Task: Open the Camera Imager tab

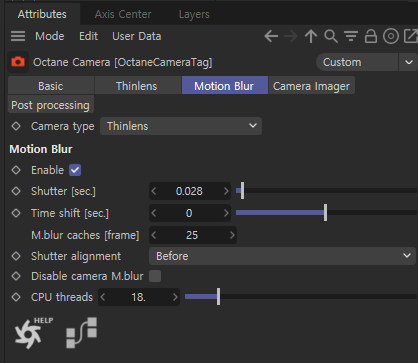Action: (x=311, y=86)
